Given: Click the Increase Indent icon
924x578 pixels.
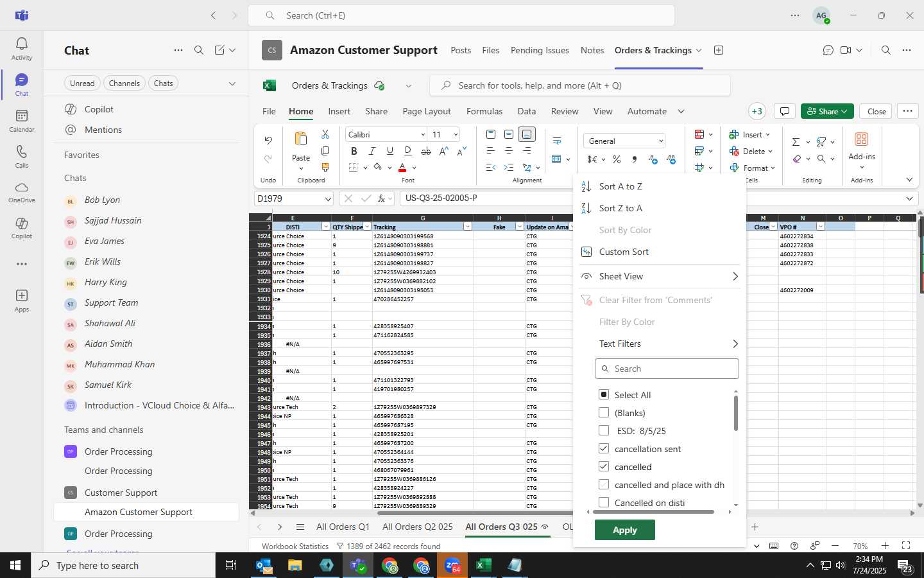Looking at the screenshot, I should [x=509, y=167].
